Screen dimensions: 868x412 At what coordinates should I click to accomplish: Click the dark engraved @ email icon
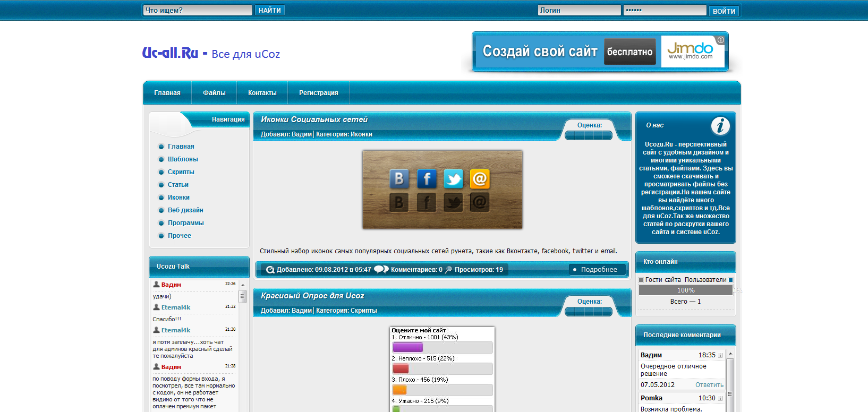pos(480,202)
